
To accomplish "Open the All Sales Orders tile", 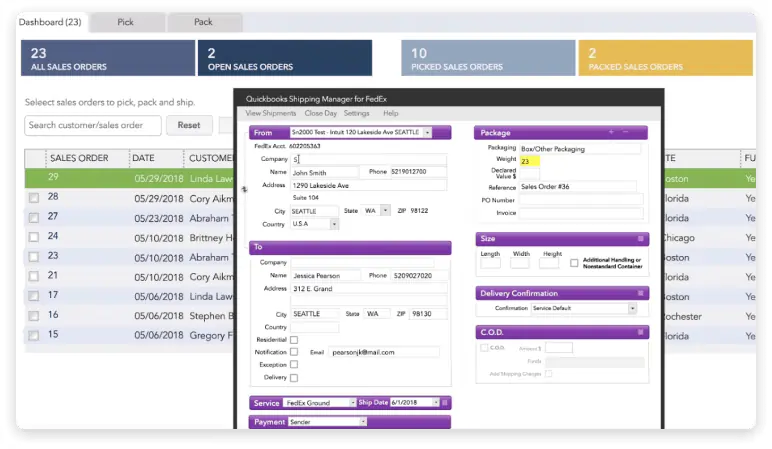I will [108, 58].
